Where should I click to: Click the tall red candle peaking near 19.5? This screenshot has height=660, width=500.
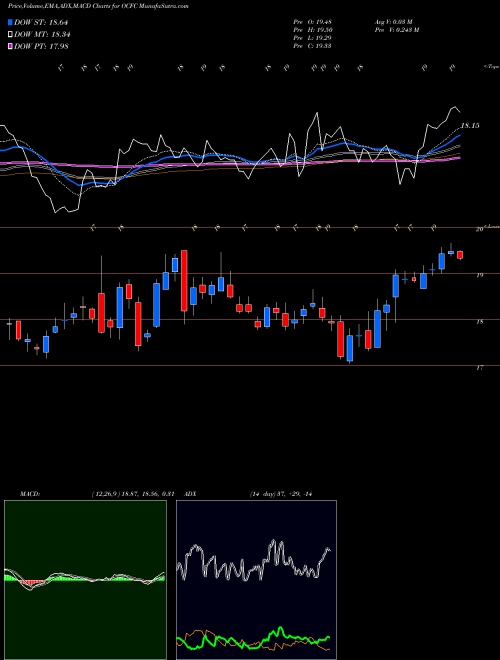(184, 281)
